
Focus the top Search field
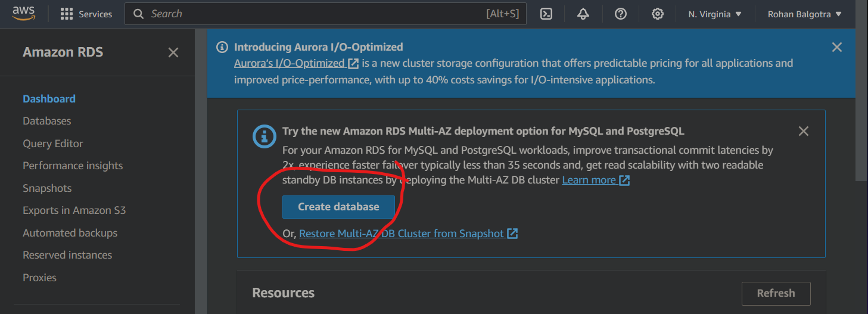[x=325, y=14]
